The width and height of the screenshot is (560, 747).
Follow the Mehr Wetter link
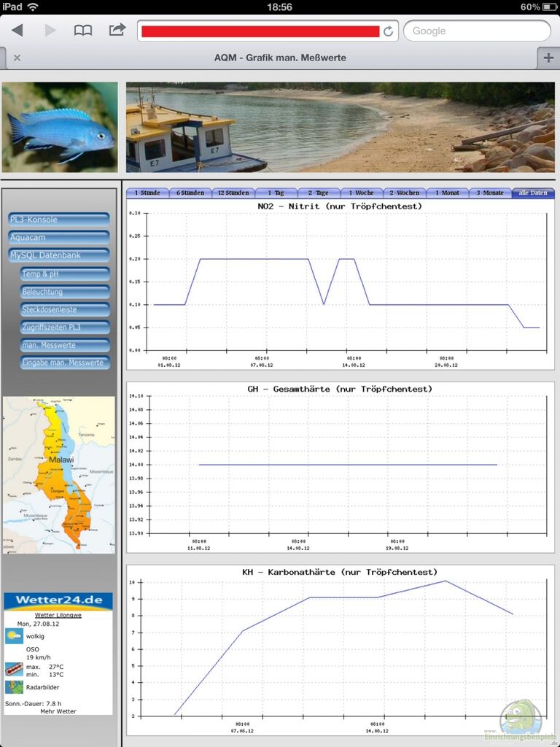58,711
